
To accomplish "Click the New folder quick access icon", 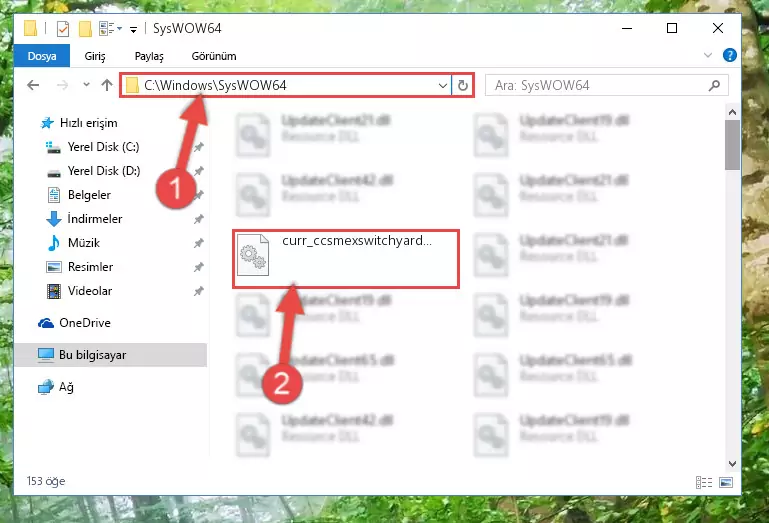I will (x=85, y=29).
